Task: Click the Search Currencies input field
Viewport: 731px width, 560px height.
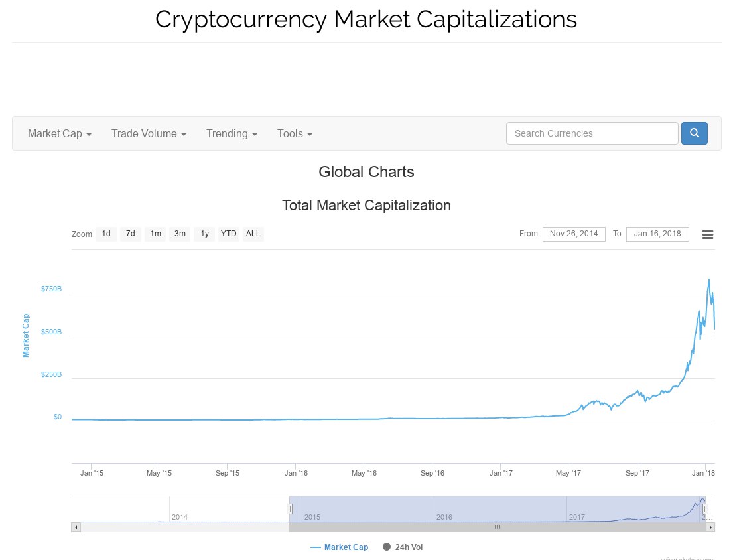Action: coord(592,133)
